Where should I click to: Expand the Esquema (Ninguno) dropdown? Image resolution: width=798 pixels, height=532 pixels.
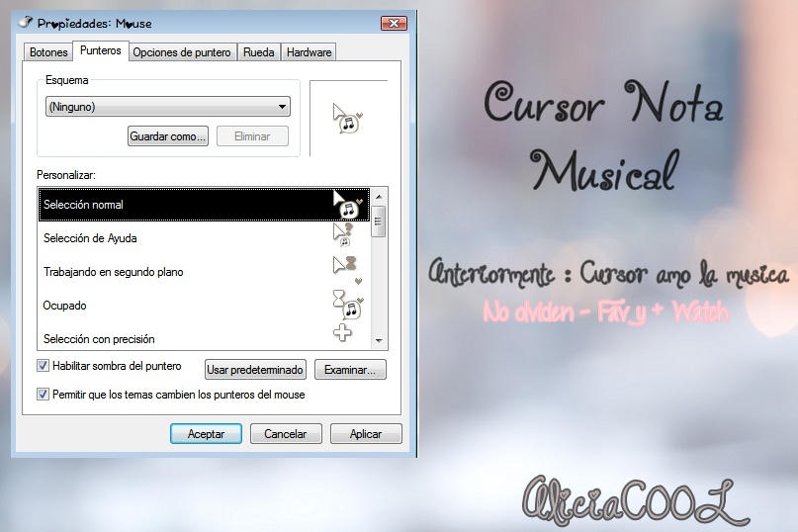[168, 107]
